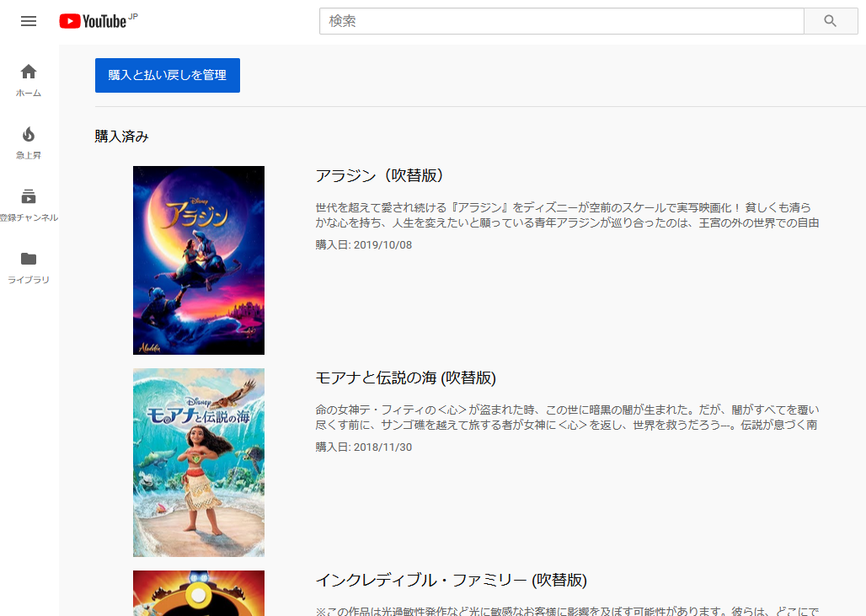Open the hamburger guide menu
This screenshot has width=866, height=616.
point(29,21)
